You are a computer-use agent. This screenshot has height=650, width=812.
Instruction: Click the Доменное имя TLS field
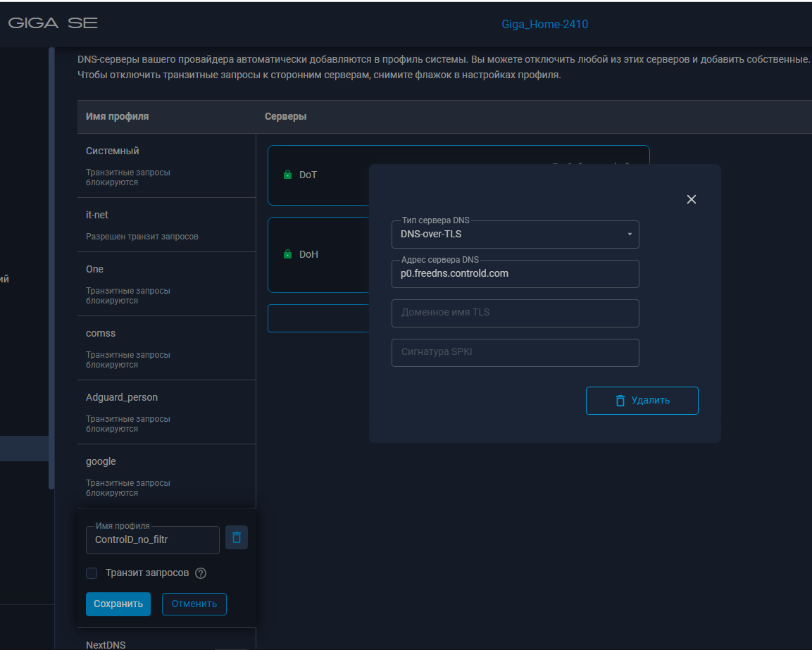[515, 313]
